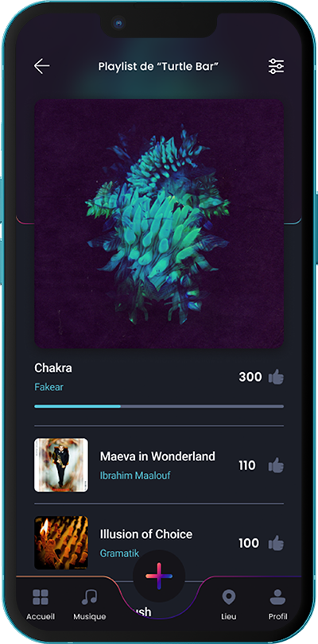
Task: Like Maeva in Wonderland with thumbs-up
Action: 276,465
